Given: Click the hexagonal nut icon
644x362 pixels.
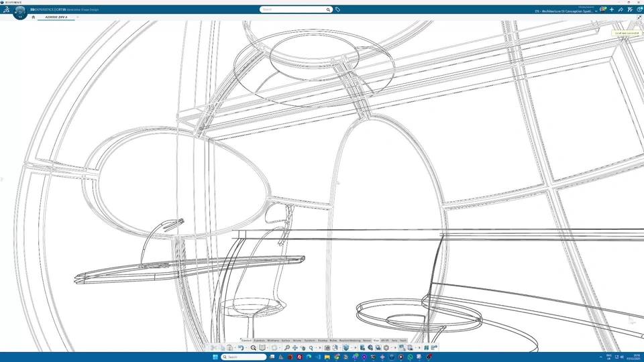Looking at the screenshot, I should tap(386, 348).
